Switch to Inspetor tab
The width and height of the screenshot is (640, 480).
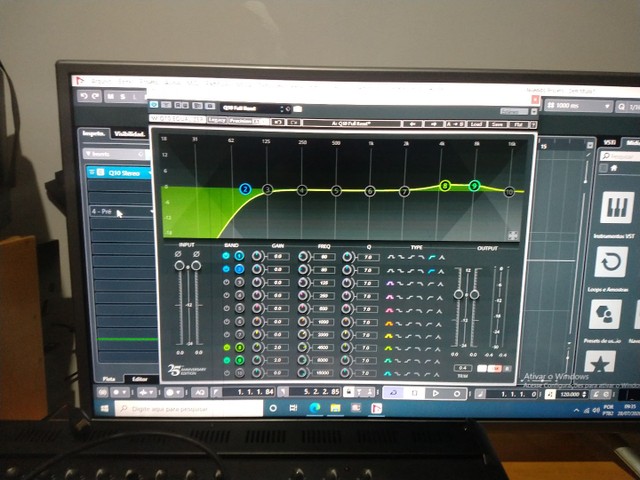[x=93, y=133]
